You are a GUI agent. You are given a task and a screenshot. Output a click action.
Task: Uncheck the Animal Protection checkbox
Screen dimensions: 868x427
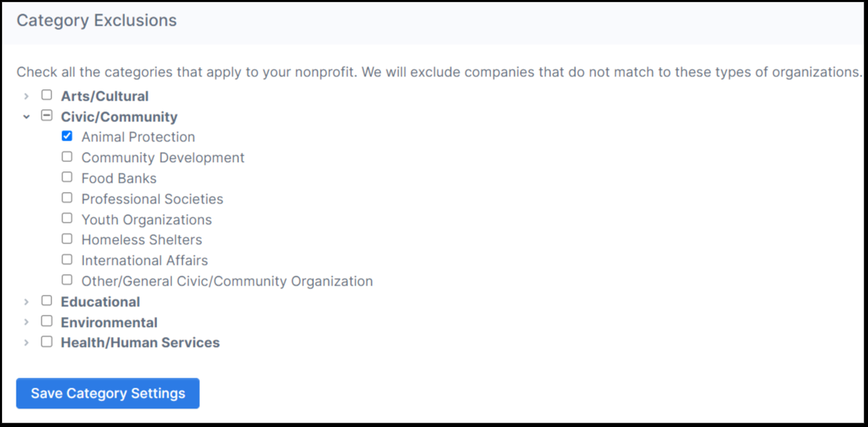(66, 136)
